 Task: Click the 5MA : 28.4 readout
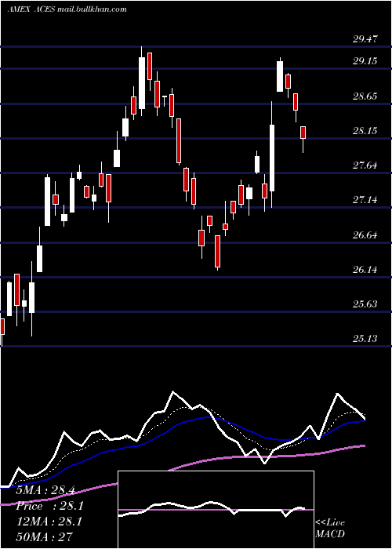point(45,490)
